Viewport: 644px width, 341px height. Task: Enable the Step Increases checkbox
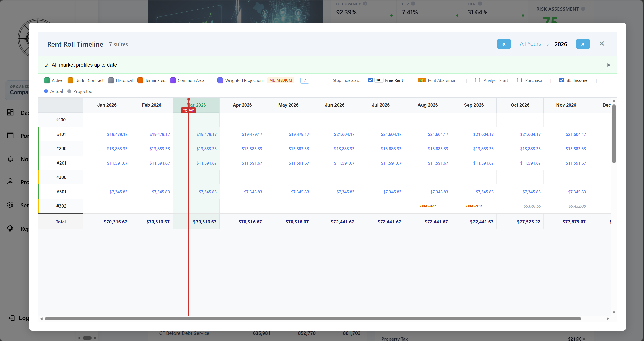coord(327,80)
